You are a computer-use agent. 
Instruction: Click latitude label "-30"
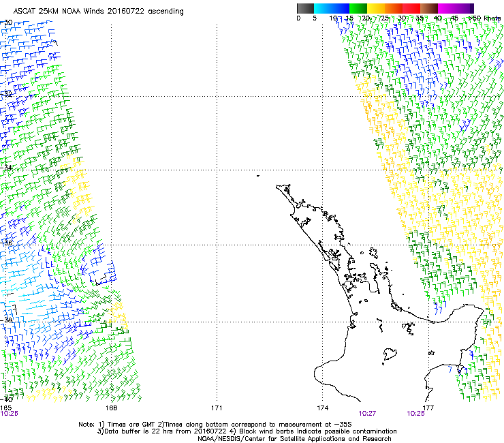(x=6, y=22)
